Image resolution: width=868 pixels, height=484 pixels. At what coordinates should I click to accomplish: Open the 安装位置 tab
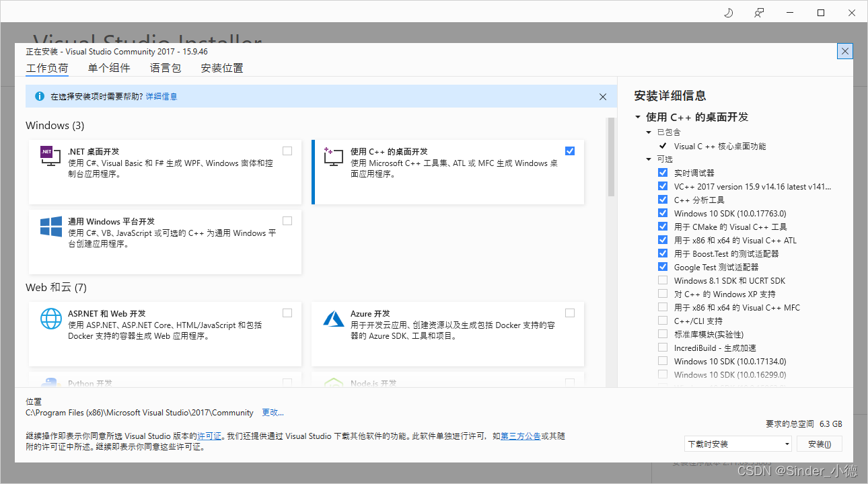click(222, 68)
